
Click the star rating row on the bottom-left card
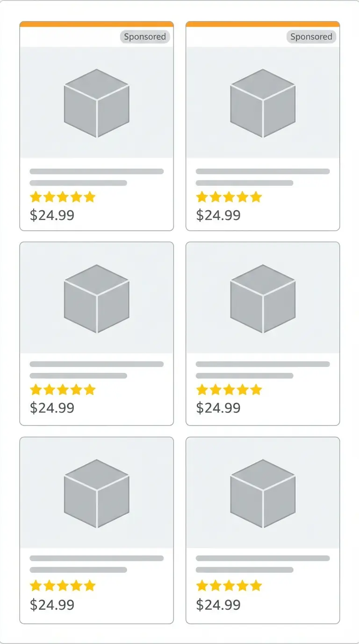click(62, 585)
